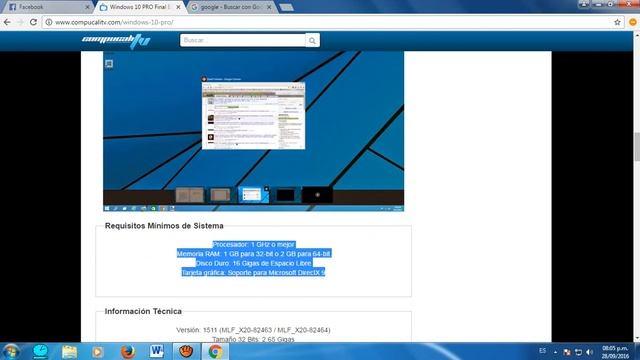The image size is (640, 360).
Task: Open Microsoft Word from the taskbar
Action: (157, 351)
